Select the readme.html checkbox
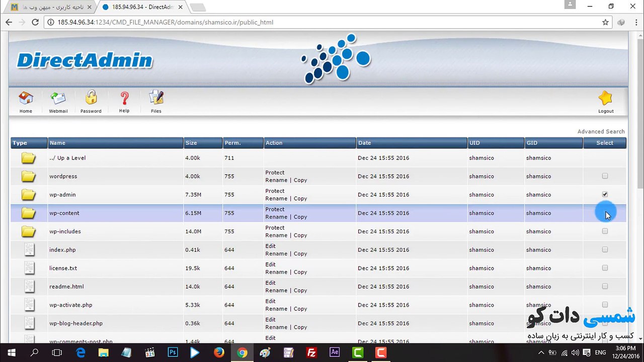The width and height of the screenshot is (644, 362). [x=605, y=287]
